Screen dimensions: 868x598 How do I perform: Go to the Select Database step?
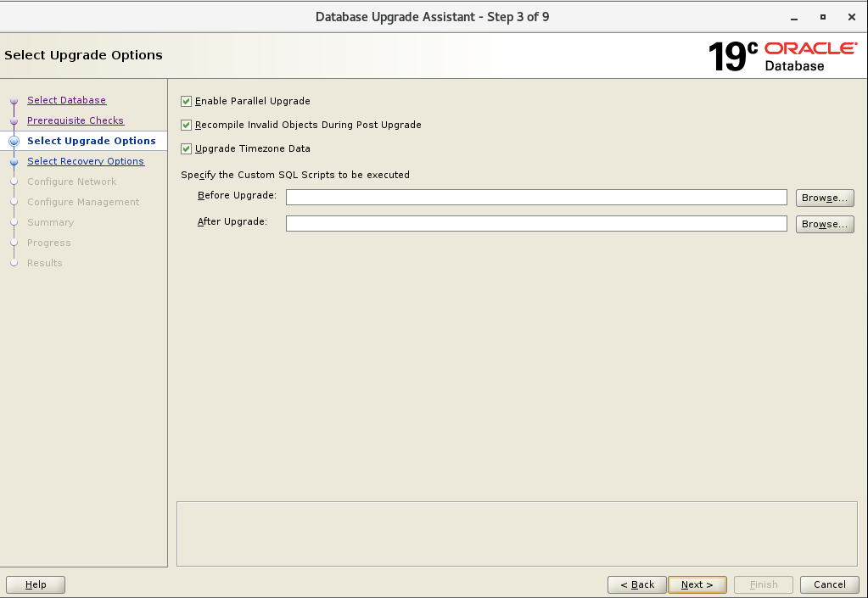pyautogui.click(x=66, y=100)
